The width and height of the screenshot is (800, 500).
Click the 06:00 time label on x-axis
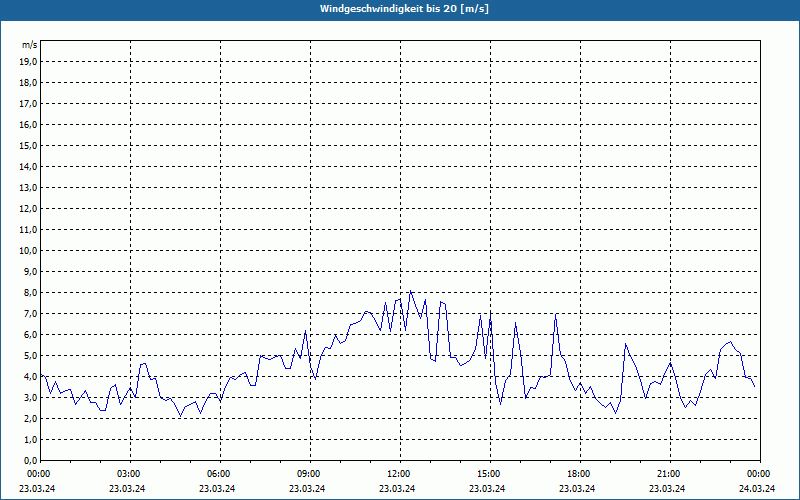[220, 474]
